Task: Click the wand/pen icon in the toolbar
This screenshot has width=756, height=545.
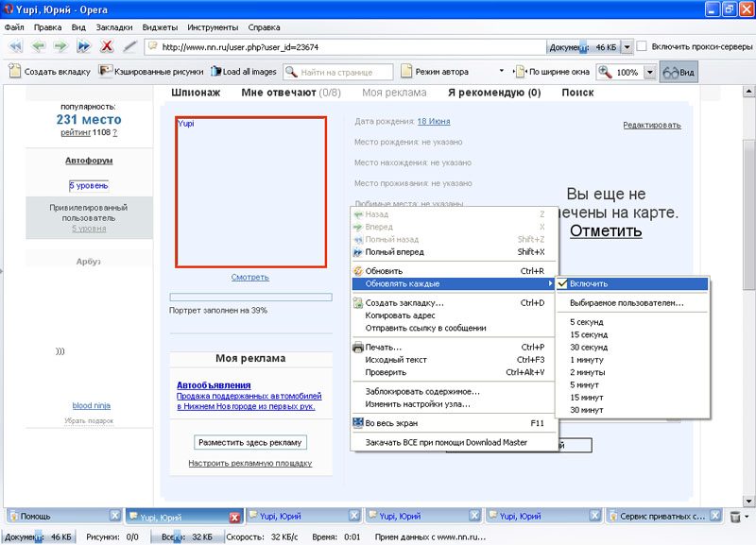Action: tap(129, 46)
